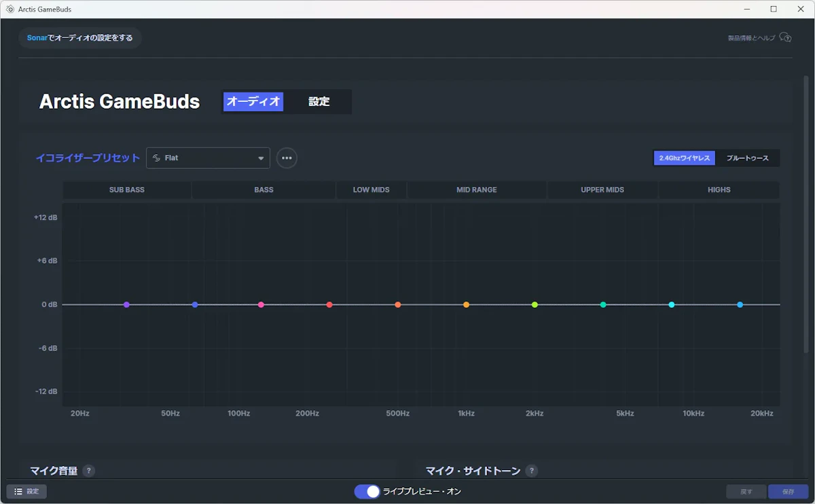Select the light blue EQ point near 20kHz
Image resolution: width=815 pixels, height=504 pixels.
[740, 305]
